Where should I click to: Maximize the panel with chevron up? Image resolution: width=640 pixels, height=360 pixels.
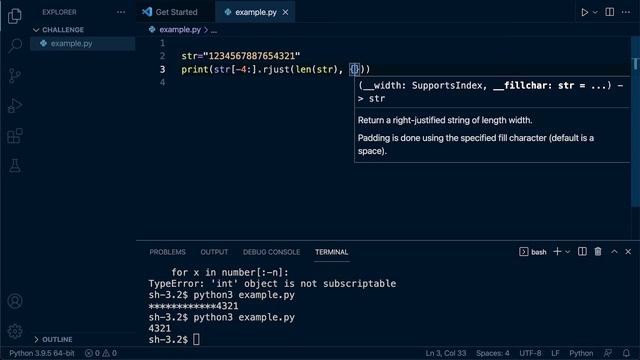click(x=614, y=252)
